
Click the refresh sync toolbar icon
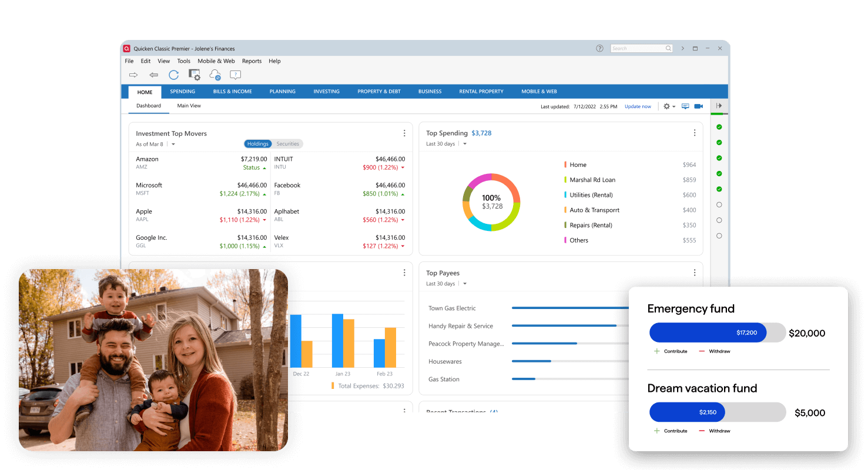[x=173, y=75]
